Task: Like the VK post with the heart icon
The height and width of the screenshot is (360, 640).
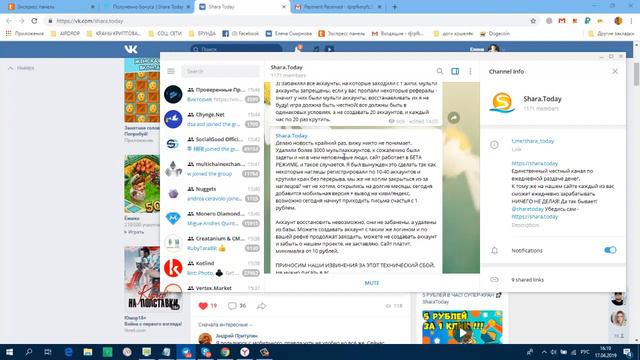Action: 203,306
